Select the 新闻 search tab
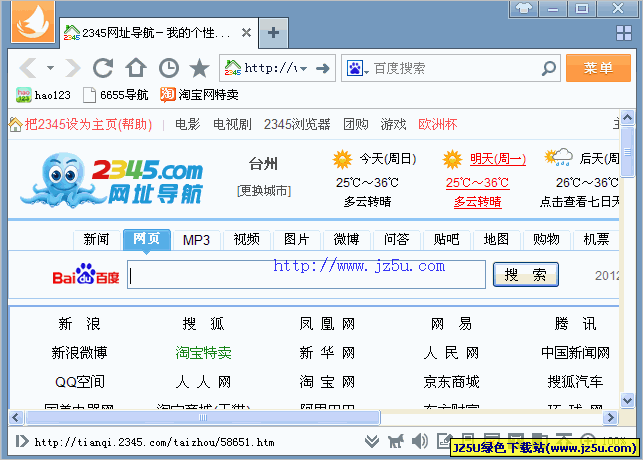This screenshot has height=460, width=643. tap(96, 239)
